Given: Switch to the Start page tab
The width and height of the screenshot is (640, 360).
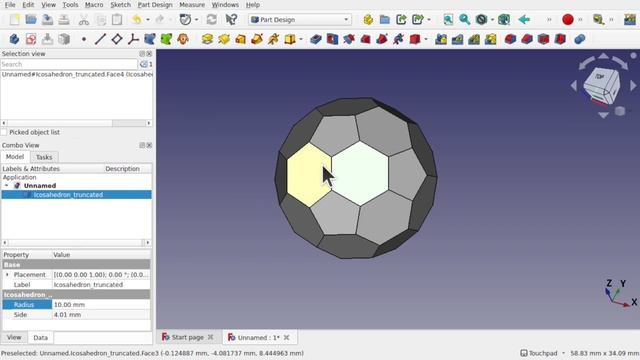Looking at the screenshot, I should (187, 337).
